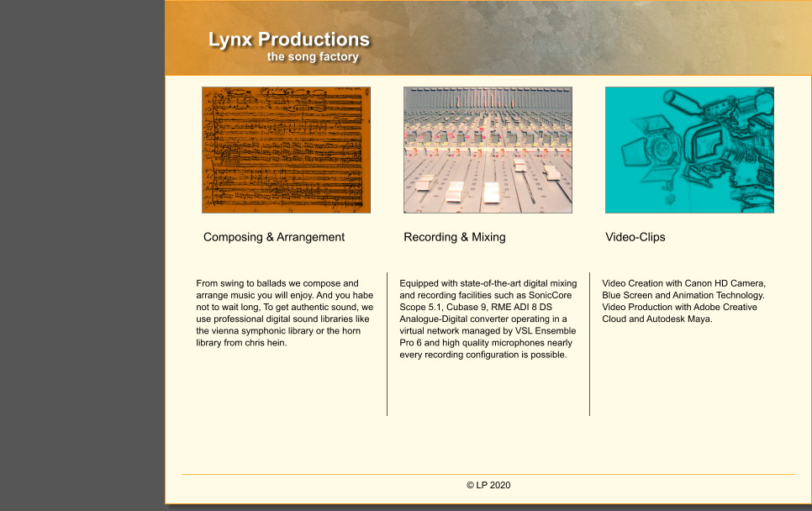The image size is (812, 511).
Task: Click the orange horizontal line above footer
Action: 488,474
